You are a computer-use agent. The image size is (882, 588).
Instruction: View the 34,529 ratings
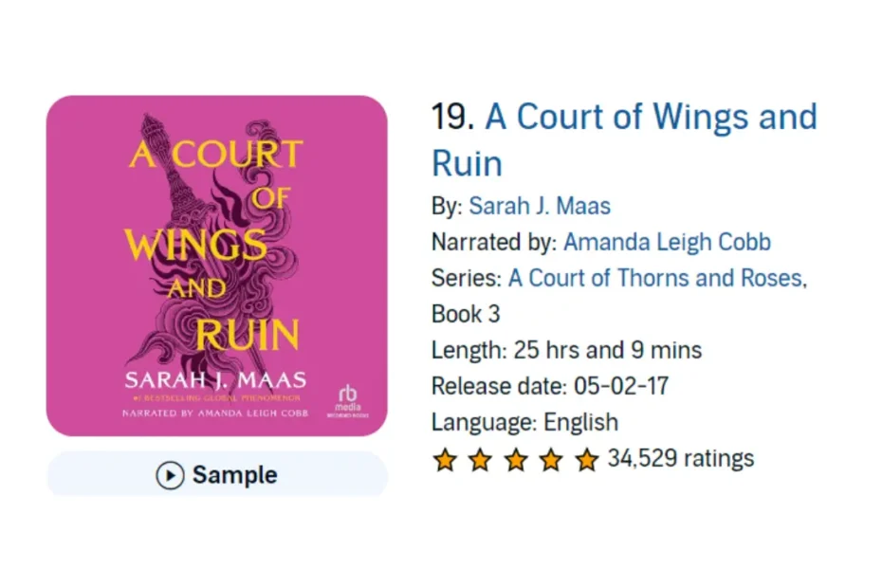point(680,458)
